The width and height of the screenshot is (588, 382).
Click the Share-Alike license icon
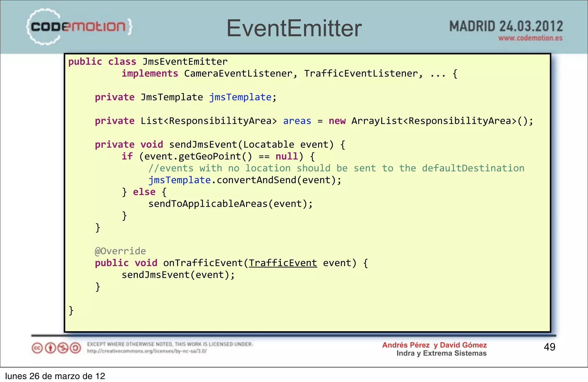point(76,348)
